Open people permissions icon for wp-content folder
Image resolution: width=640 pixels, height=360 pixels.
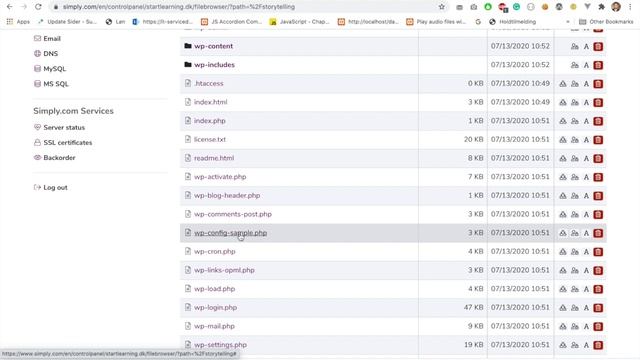[575, 47]
